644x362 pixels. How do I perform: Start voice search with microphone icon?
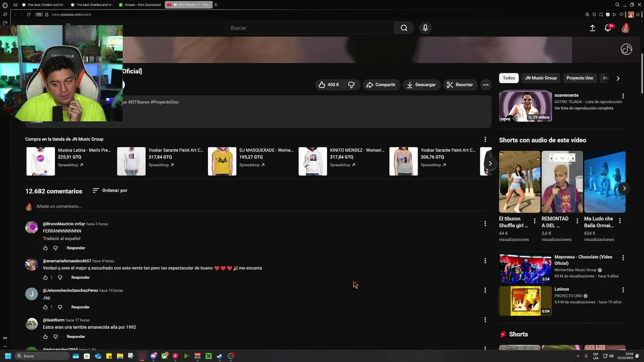tap(425, 28)
